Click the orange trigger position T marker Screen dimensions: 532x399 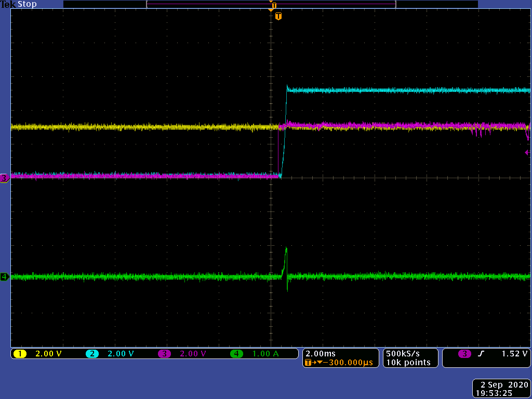pyautogui.click(x=278, y=16)
